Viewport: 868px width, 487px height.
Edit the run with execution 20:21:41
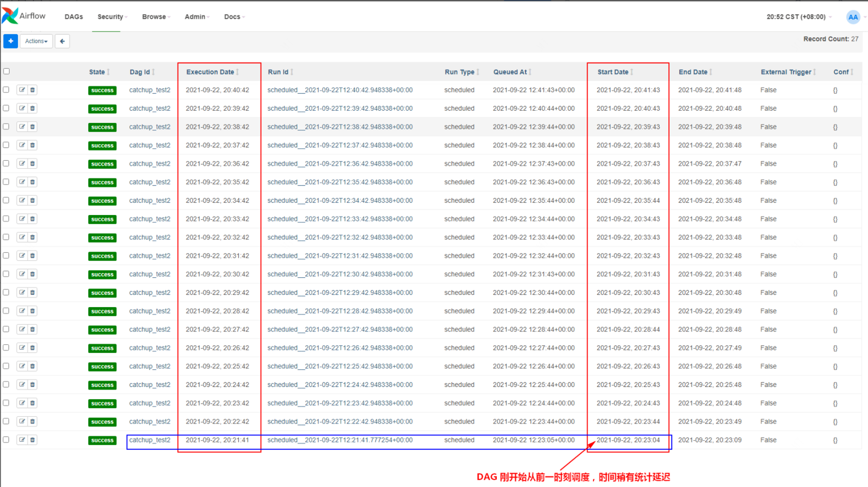pyautogui.click(x=22, y=440)
